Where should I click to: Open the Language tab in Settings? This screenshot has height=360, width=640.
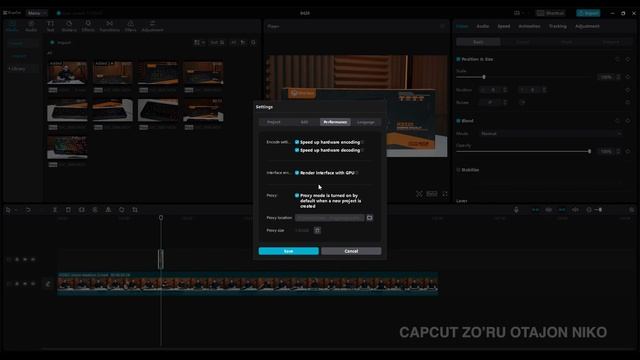366,122
